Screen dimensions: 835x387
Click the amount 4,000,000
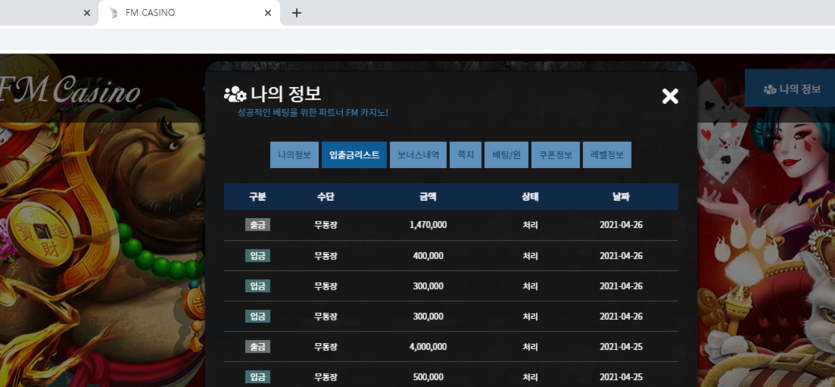click(x=428, y=347)
